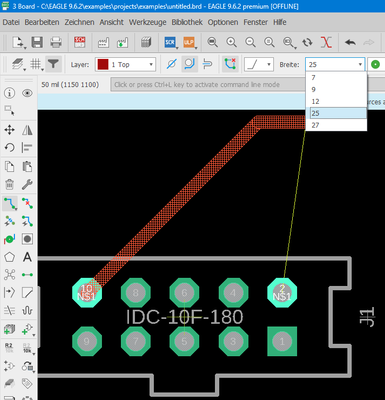Toggle loop removal routing option
The height and width of the screenshot is (400, 385).
[230, 64]
